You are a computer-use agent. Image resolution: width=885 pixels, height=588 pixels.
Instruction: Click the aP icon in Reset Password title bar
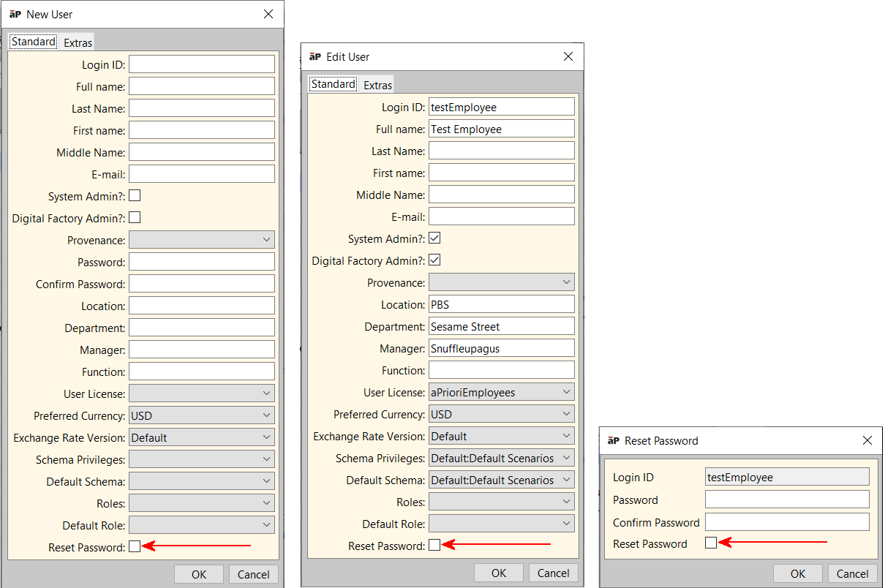point(614,440)
